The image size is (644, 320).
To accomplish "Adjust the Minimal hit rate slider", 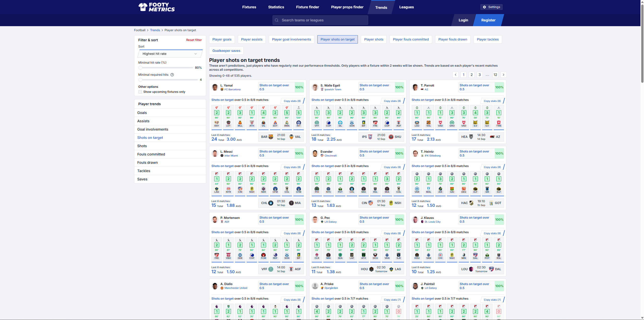I will [x=140, y=68].
